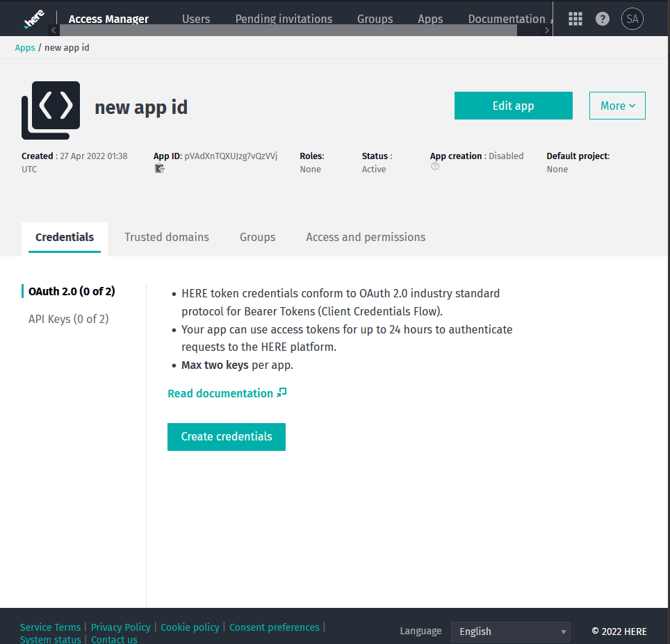Copy the App ID with clipboard icon
The width and height of the screenshot is (670, 644).
click(x=159, y=168)
